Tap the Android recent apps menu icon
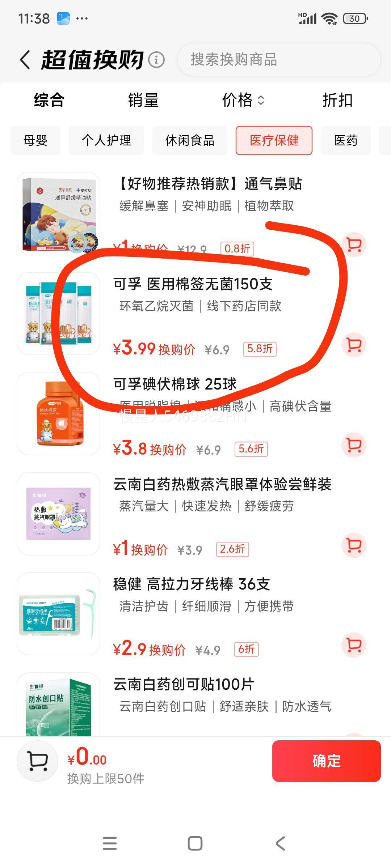 point(110,844)
